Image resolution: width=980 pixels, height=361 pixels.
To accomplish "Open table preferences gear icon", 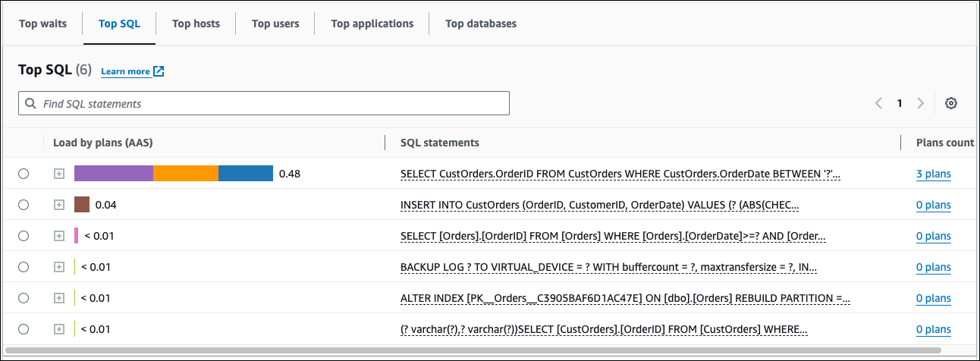I will 950,103.
